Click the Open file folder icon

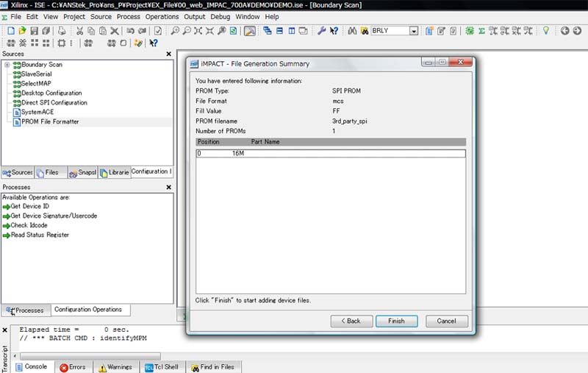[x=23, y=31]
